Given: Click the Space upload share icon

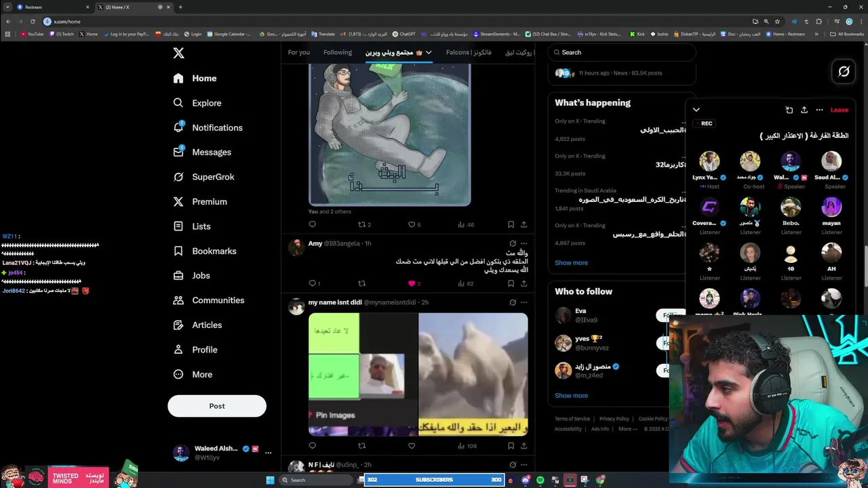Looking at the screenshot, I should point(804,110).
